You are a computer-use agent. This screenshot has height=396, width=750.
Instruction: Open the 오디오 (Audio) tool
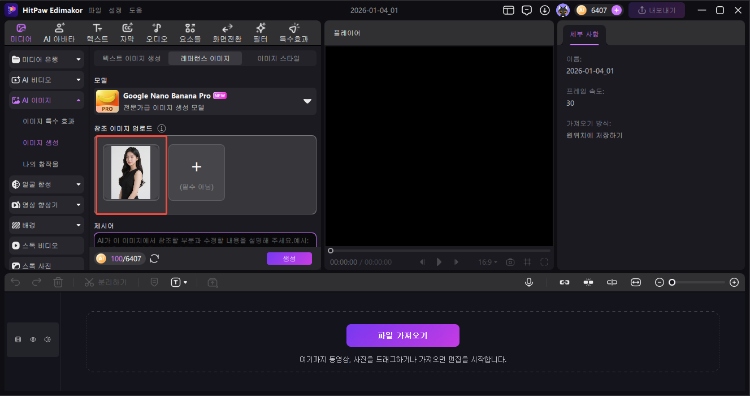click(x=157, y=33)
